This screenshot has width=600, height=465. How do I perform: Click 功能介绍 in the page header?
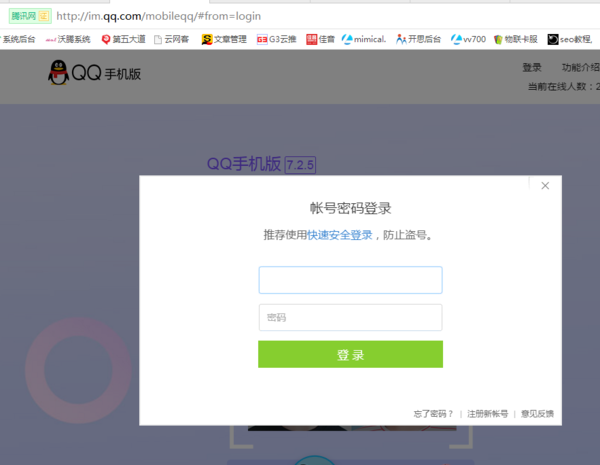point(580,68)
